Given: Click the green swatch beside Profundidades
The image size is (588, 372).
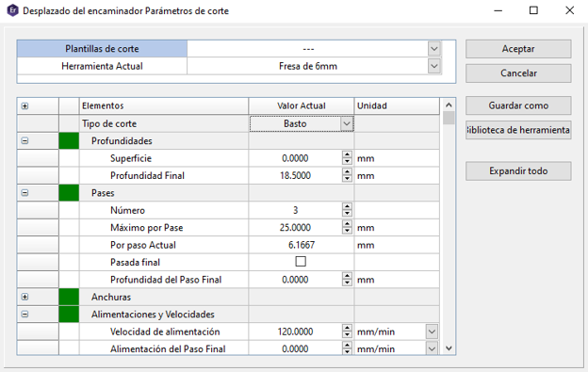Looking at the screenshot, I should (69, 141).
